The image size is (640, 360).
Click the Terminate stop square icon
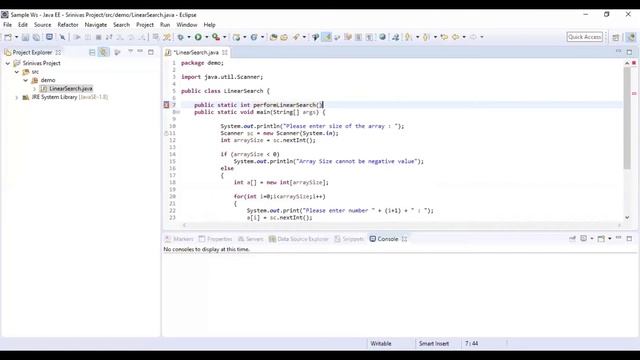click(98, 37)
